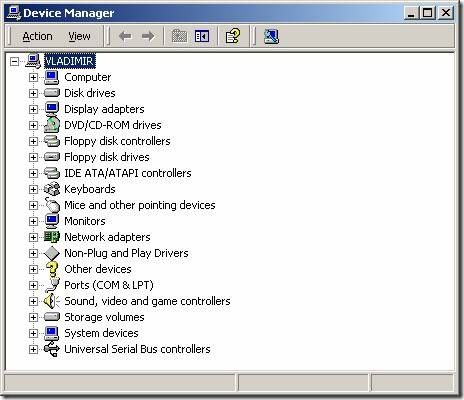Screen dimensions: 464x400
Task: Expand the Ports (COM & LPT) category
Action: [x=33, y=285]
